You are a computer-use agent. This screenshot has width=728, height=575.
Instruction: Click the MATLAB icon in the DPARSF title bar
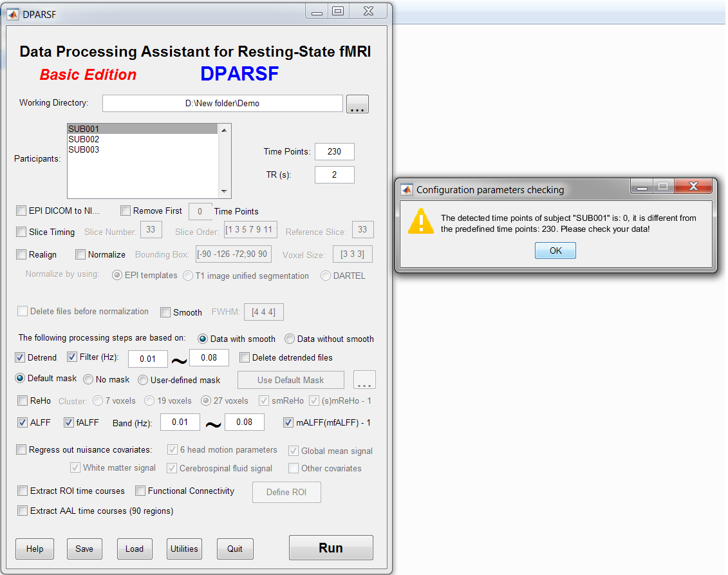[13, 14]
